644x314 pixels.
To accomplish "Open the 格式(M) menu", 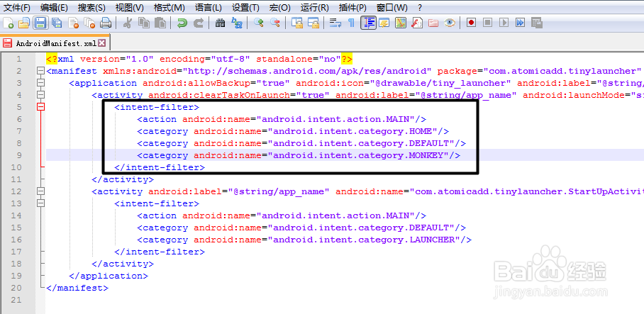I will (x=170, y=7).
